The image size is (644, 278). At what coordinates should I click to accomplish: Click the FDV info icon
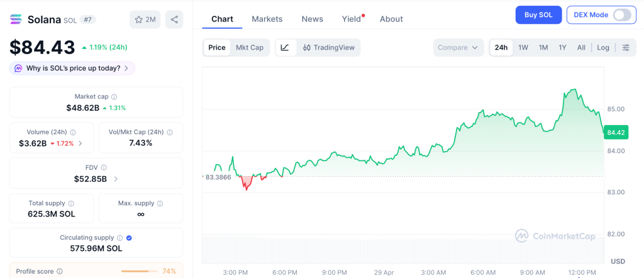pyautogui.click(x=104, y=168)
